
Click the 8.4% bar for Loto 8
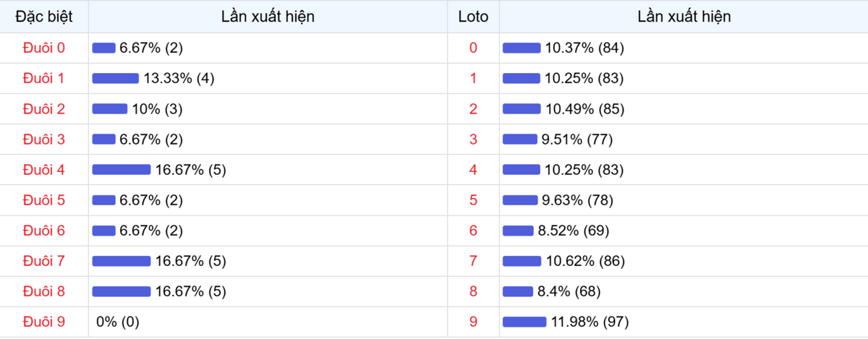coord(517,291)
